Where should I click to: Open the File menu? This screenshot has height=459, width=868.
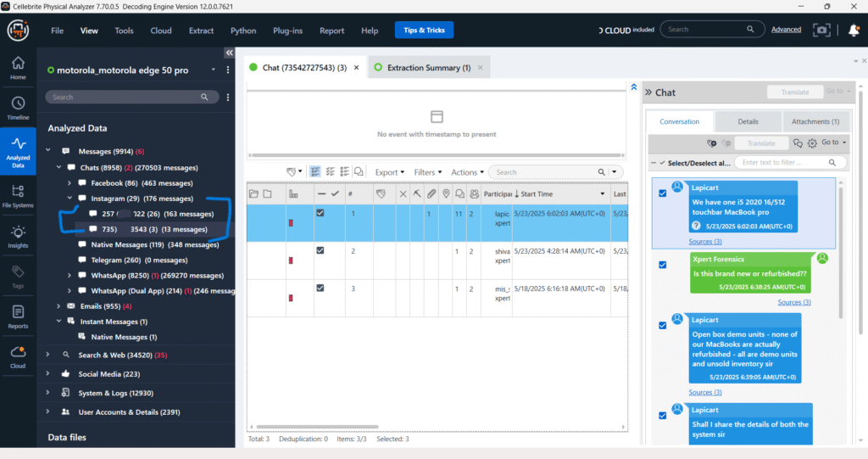(57, 31)
